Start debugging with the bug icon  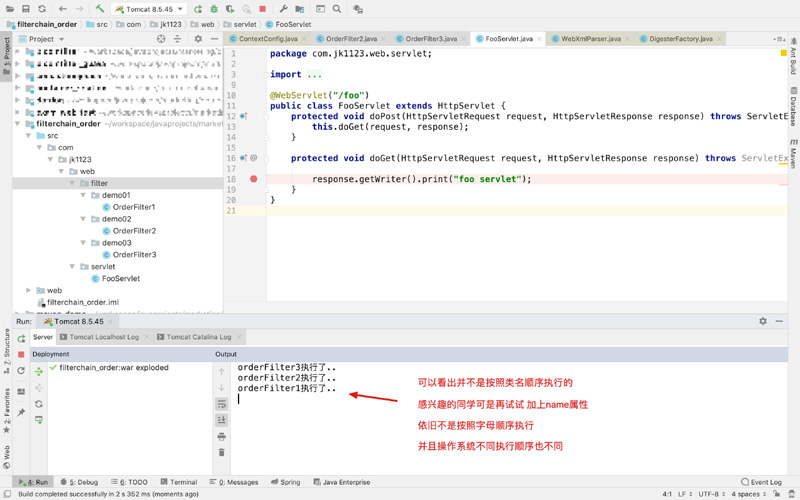(214, 9)
